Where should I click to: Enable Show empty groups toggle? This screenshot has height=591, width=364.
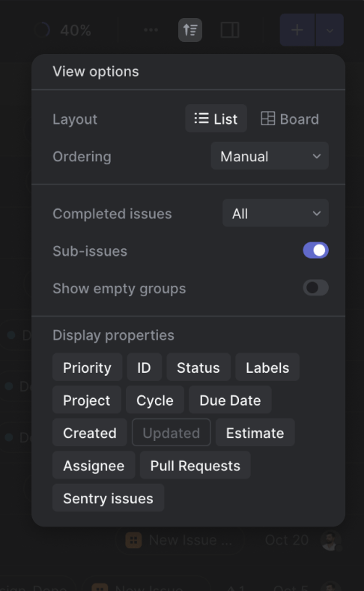[x=315, y=288]
